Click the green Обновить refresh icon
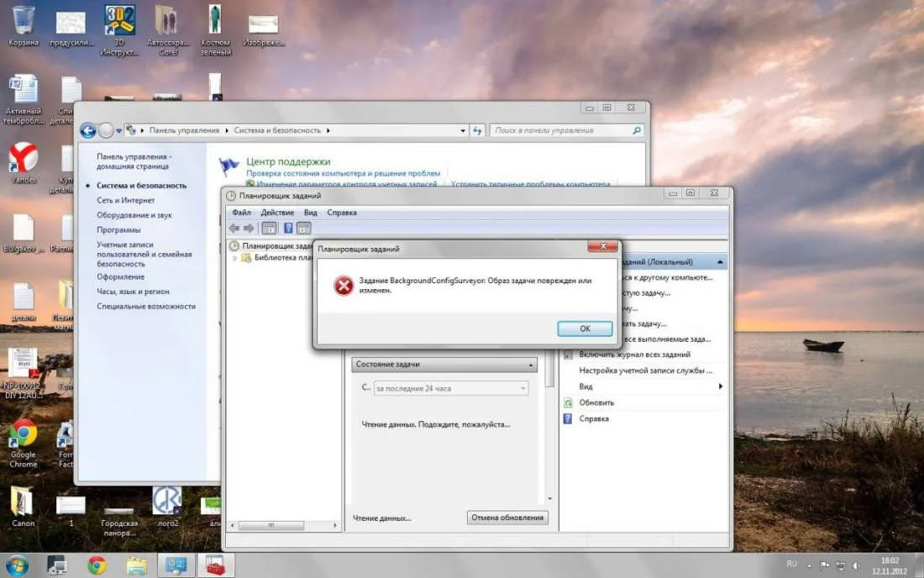The width and height of the screenshot is (924, 578). point(568,403)
